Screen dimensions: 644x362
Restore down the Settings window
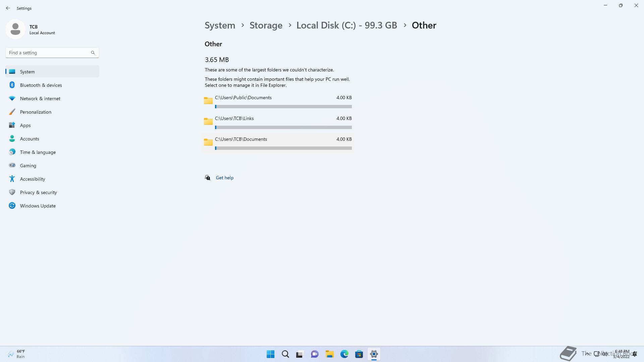(621, 5)
